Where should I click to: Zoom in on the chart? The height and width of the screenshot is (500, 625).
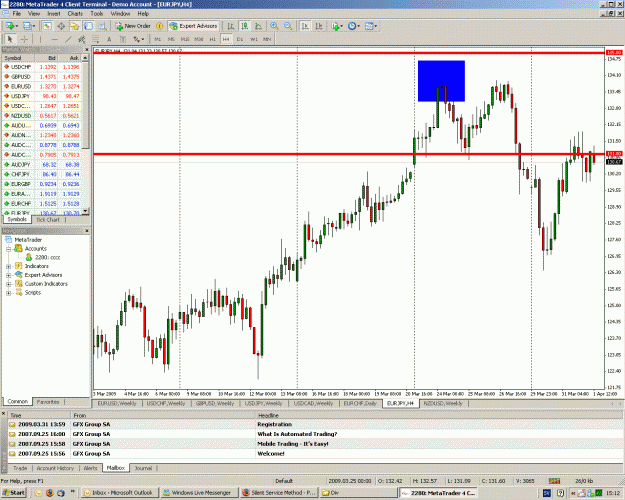274,26
